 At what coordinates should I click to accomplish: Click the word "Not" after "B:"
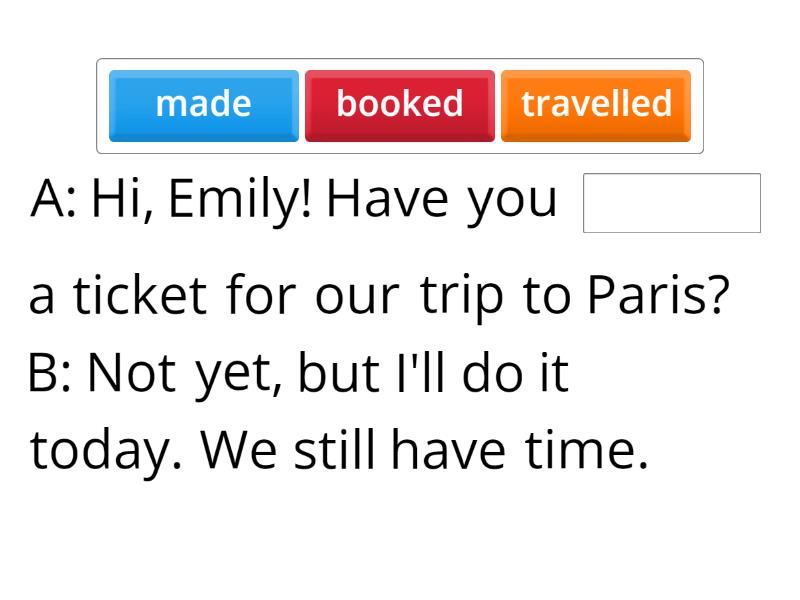point(131,374)
